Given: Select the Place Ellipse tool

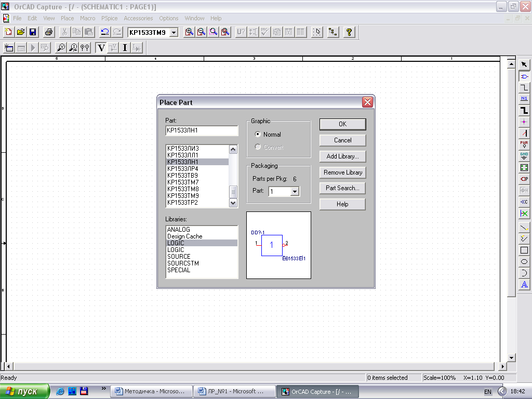Looking at the screenshot, I should (524, 262).
